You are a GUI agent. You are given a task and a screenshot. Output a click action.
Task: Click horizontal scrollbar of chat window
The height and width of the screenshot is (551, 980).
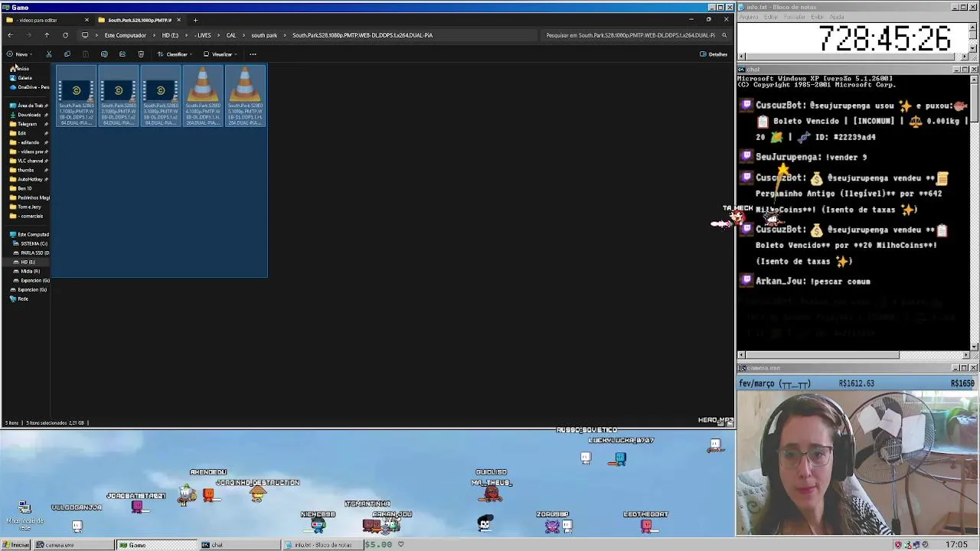tap(854, 355)
